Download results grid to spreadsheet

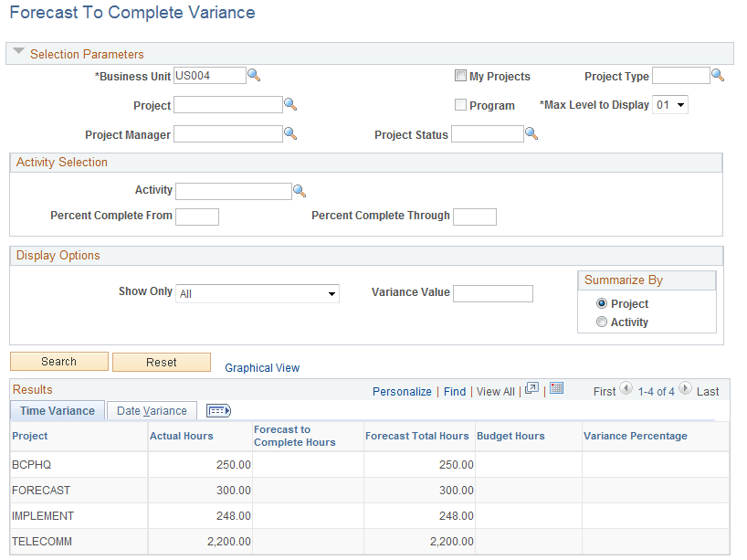(x=557, y=388)
